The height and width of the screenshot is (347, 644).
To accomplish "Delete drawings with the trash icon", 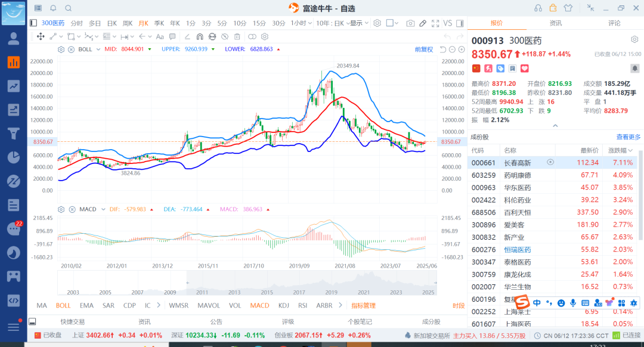I will click(x=237, y=36).
